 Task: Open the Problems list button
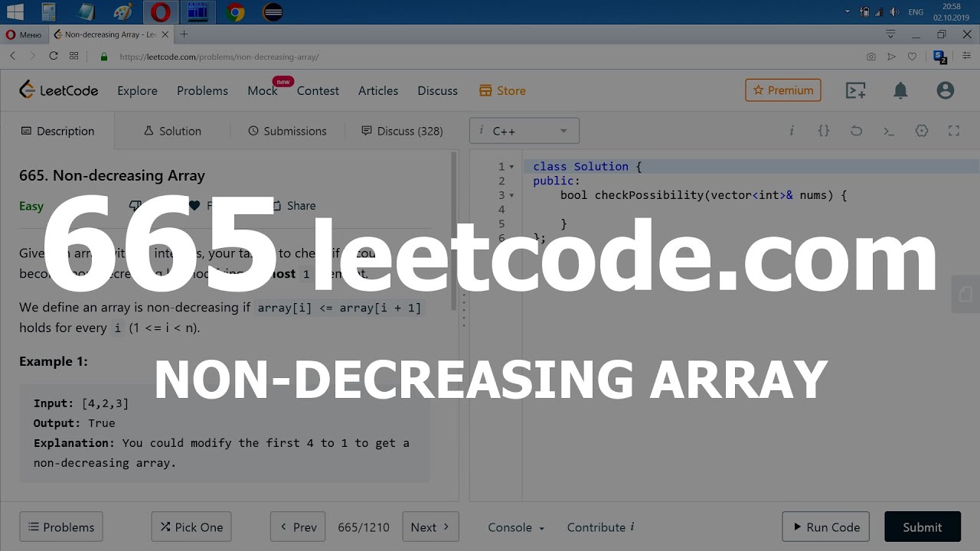click(61, 527)
